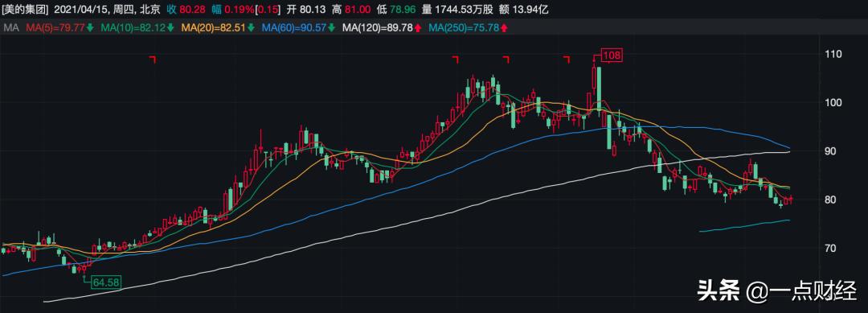Click the 100 price axis label
Viewport: 868px width, 313px height.
click(833, 103)
